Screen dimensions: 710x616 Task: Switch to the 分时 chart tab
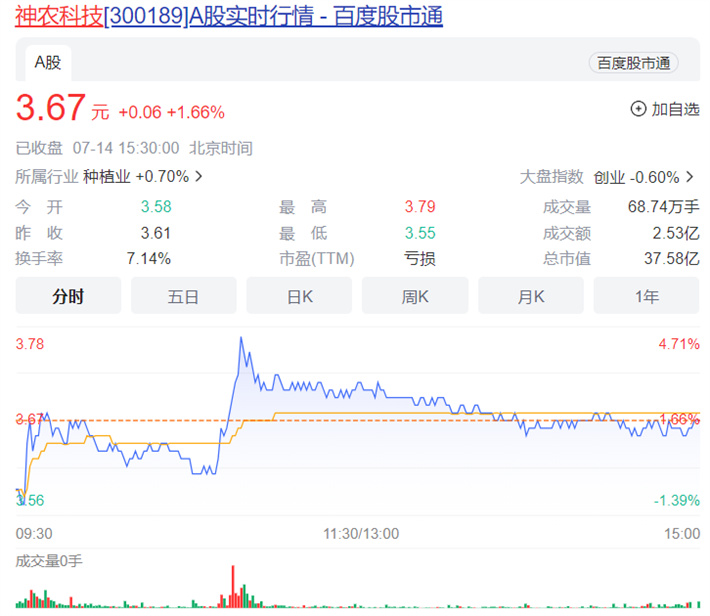68,296
